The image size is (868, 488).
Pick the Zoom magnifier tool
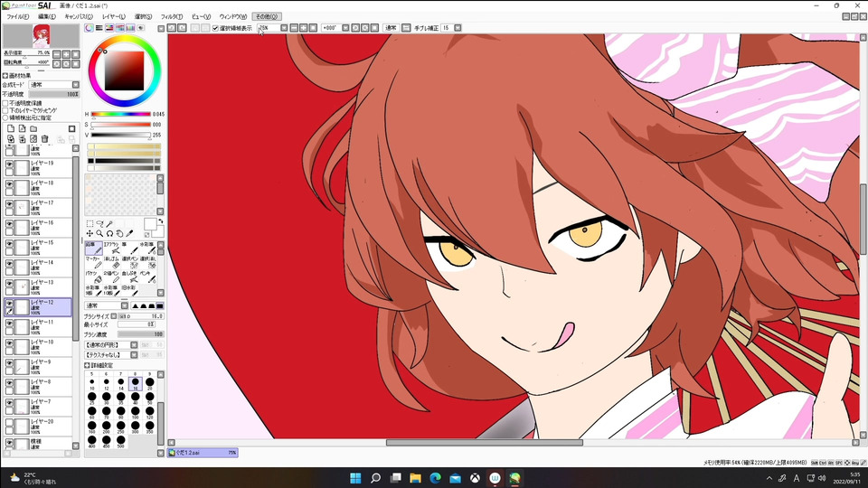(x=99, y=233)
